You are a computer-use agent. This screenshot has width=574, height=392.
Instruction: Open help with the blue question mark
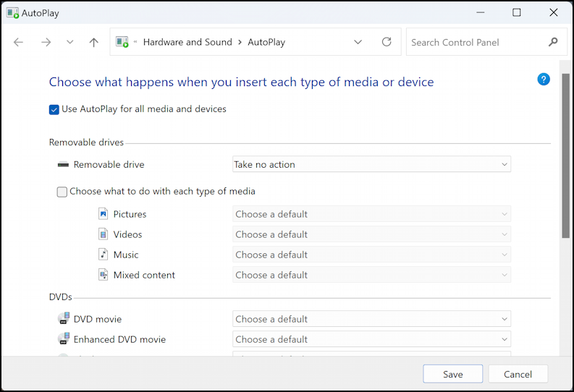(544, 79)
